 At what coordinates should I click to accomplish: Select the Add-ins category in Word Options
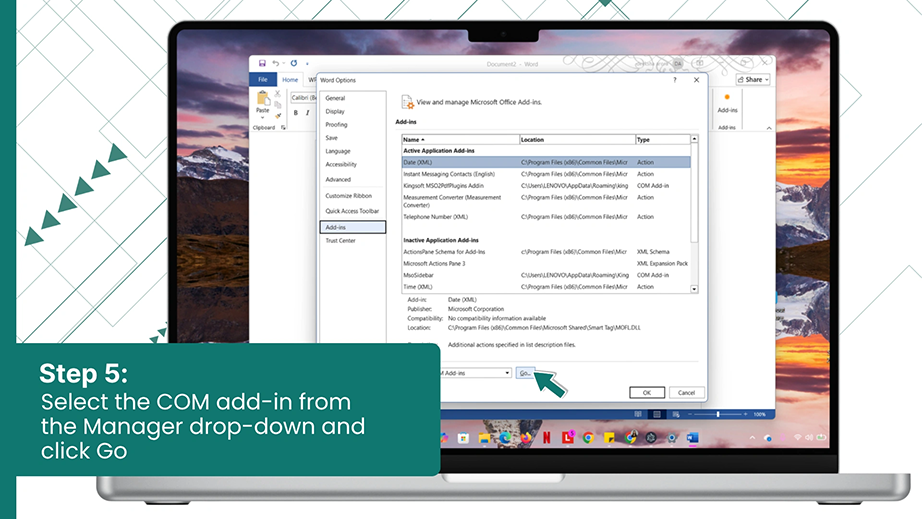point(353,227)
